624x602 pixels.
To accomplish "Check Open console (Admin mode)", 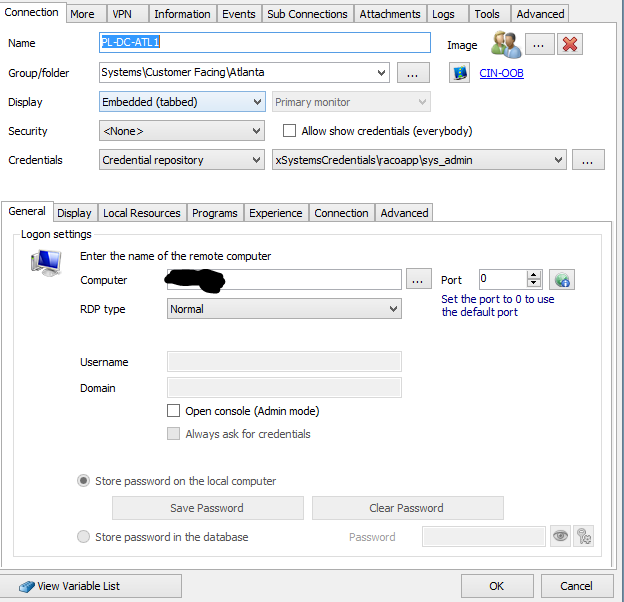I will 173,411.
